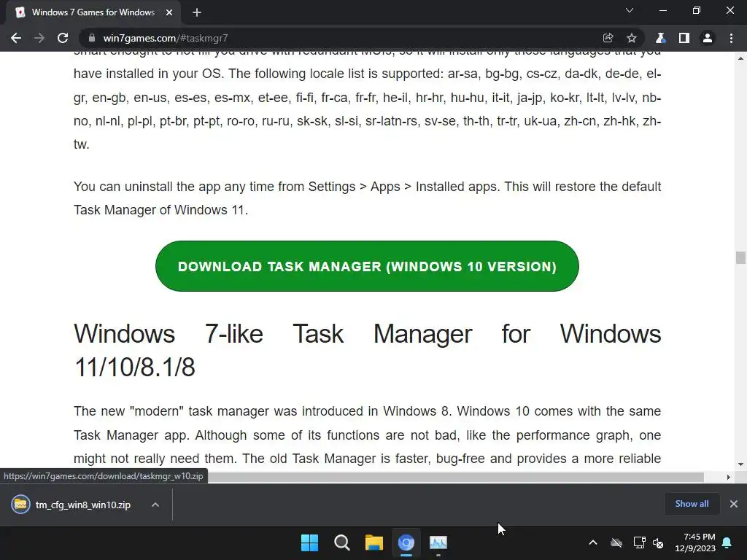Open downloaded tm_cfg_win8_win10.zip file

[71, 505]
